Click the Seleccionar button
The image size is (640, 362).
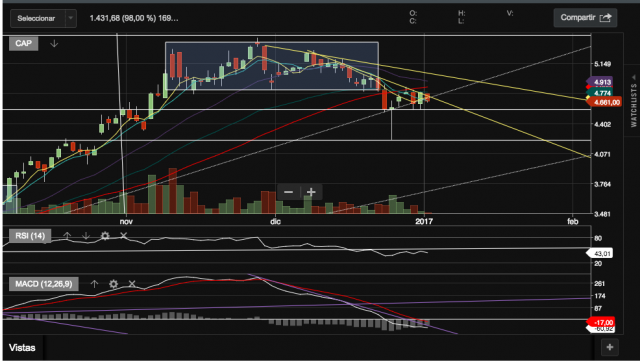(x=37, y=18)
